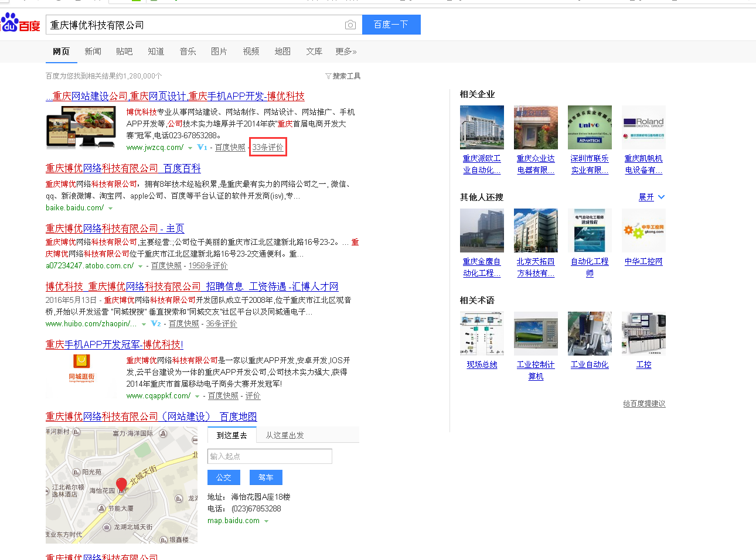
Task: Open the 博优科技 招聘信息 汇博人才网 result
Action: pos(192,286)
